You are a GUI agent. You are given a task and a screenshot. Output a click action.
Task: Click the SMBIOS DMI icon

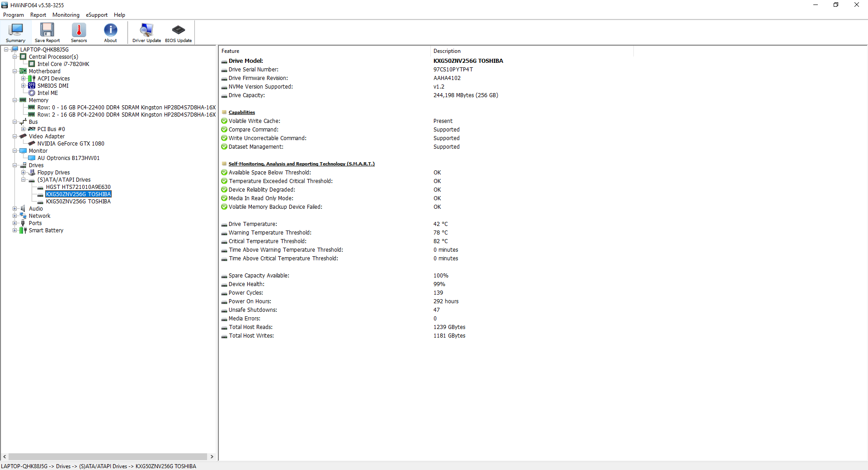32,86
